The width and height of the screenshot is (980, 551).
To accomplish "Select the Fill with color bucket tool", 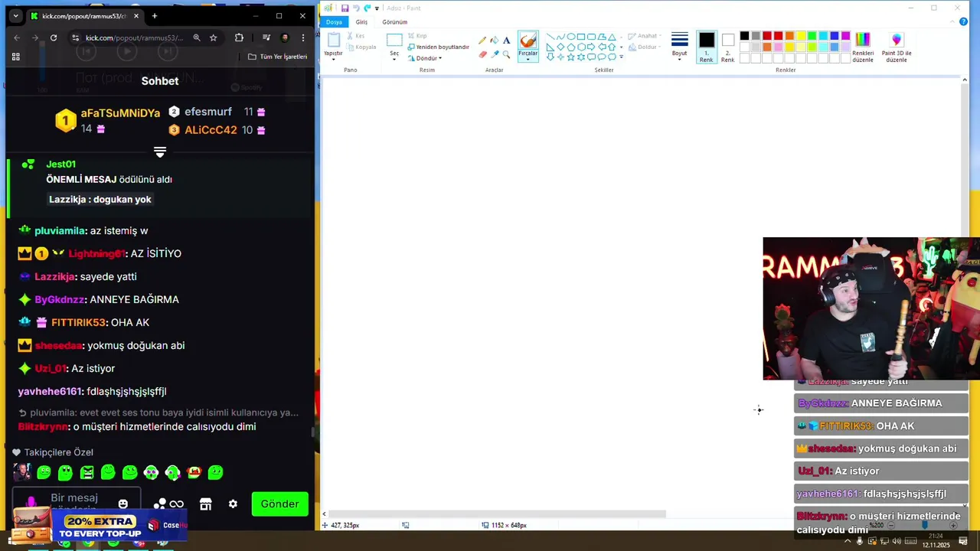I will click(x=494, y=41).
